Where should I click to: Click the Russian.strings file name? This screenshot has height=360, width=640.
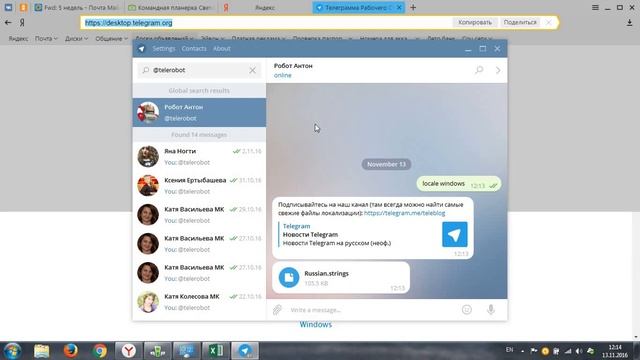pyautogui.click(x=326, y=273)
